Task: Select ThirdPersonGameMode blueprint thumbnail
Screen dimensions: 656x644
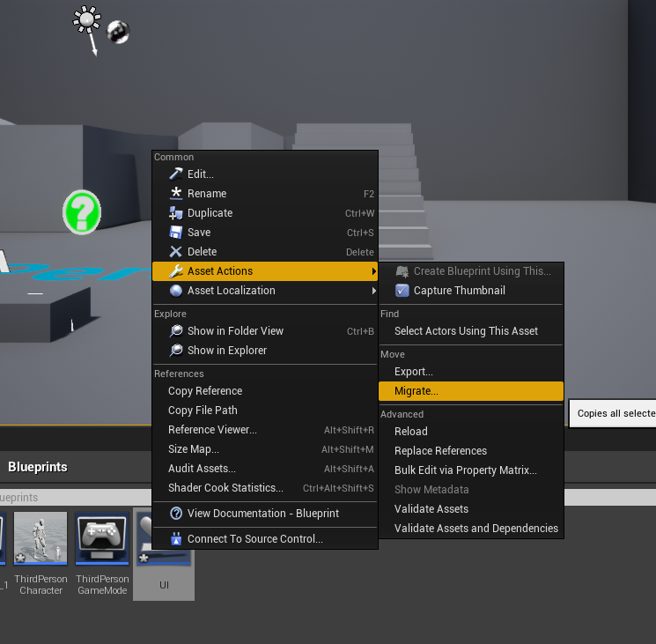Action: tap(102, 538)
